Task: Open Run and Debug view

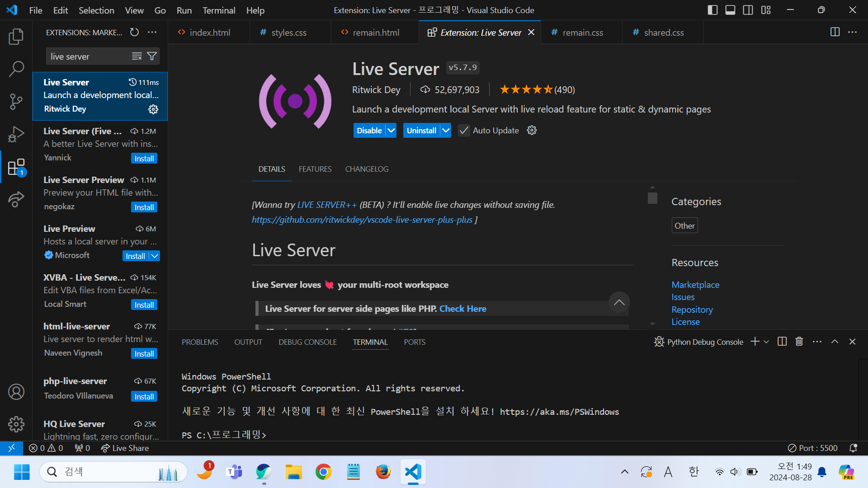Action: pyautogui.click(x=16, y=134)
